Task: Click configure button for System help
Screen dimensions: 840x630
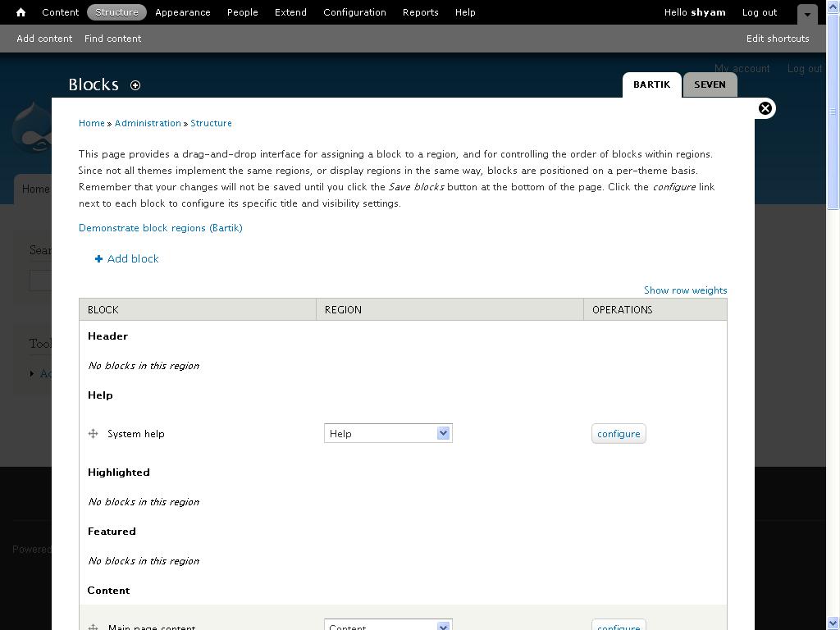Action: [x=619, y=434]
